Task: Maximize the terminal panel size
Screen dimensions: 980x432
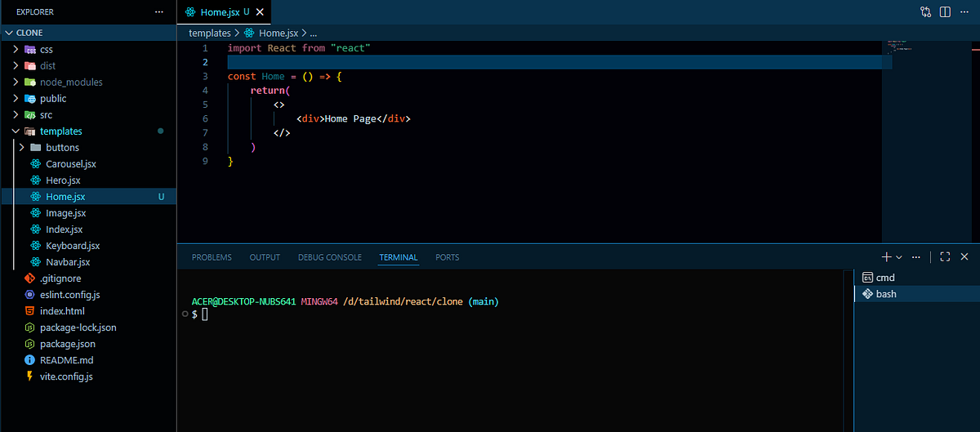Action: tap(945, 256)
